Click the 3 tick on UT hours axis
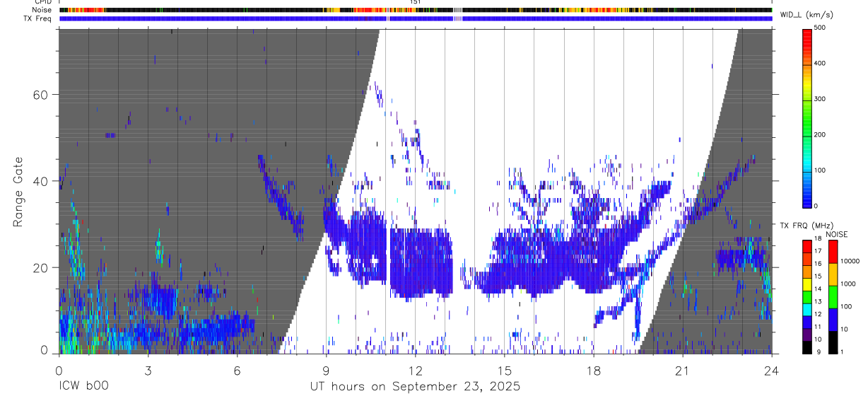Screen dimensions: 868x401 tap(148, 370)
